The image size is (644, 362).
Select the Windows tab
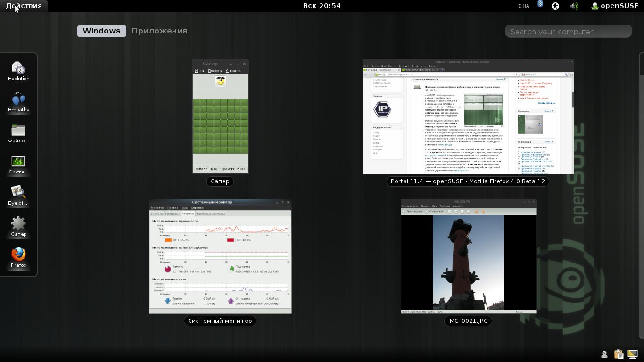click(x=102, y=31)
